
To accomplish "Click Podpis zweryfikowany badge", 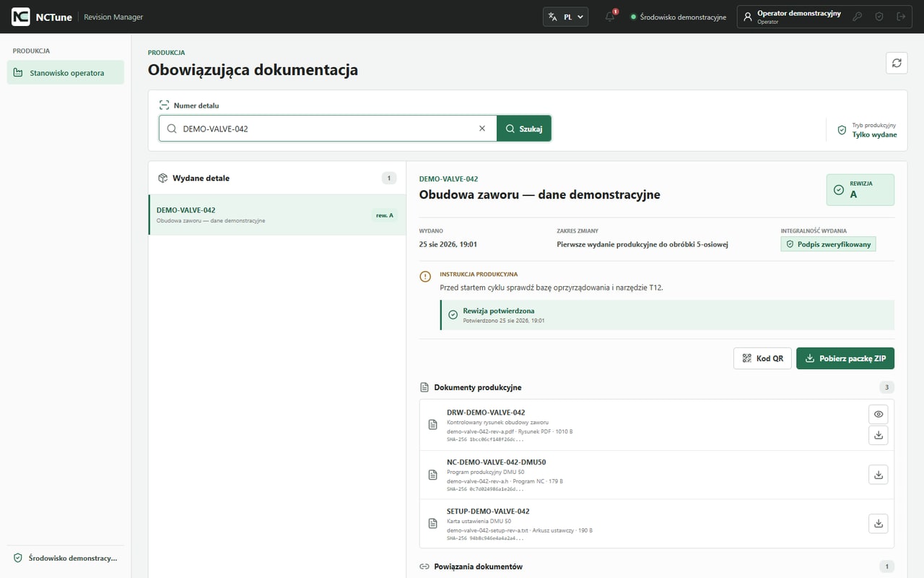I will coord(828,244).
